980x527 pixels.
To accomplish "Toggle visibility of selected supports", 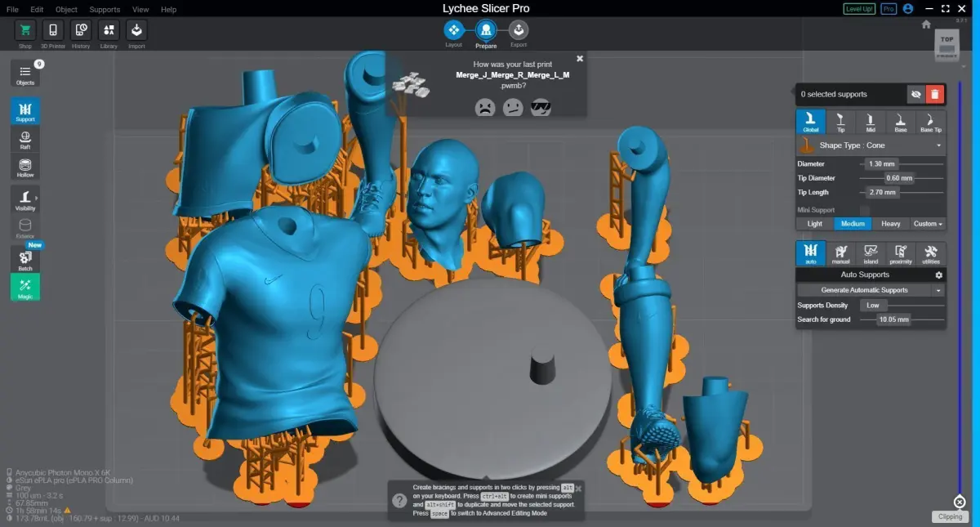I will tap(916, 94).
